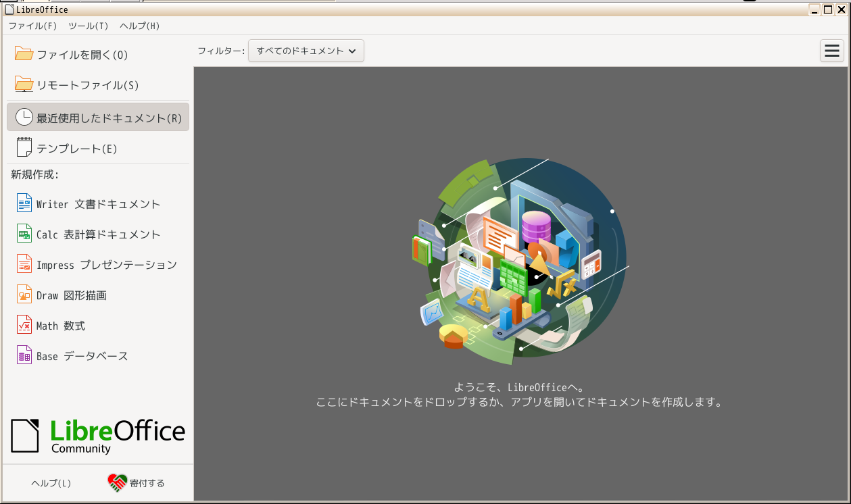This screenshot has height=504, width=851.
Task: Click the document drop area in the center
Action: point(520,270)
